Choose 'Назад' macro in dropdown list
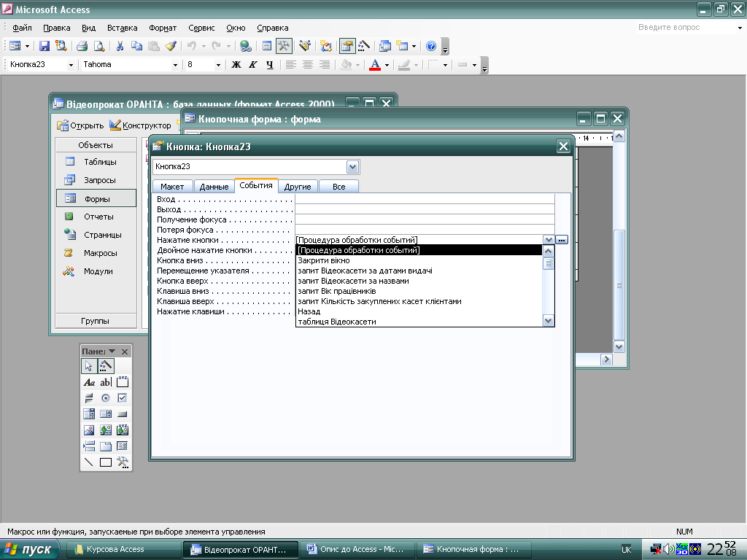 tap(419, 311)
